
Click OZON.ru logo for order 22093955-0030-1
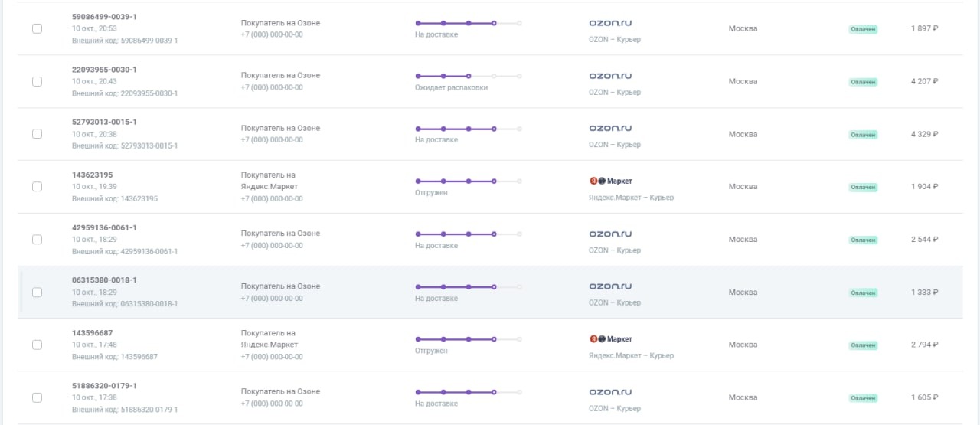pyautogui.click(x=610, y=76)
